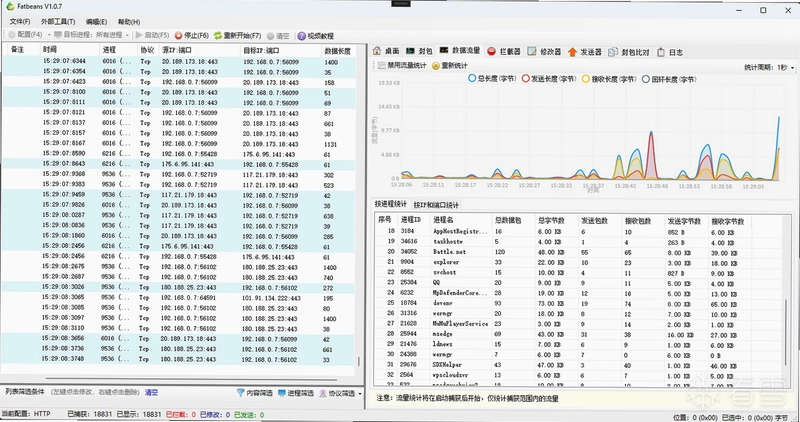Viewport: 800px width, 422px height.
Task: Switch to 数据流量 tab
Action: (460, 51)
